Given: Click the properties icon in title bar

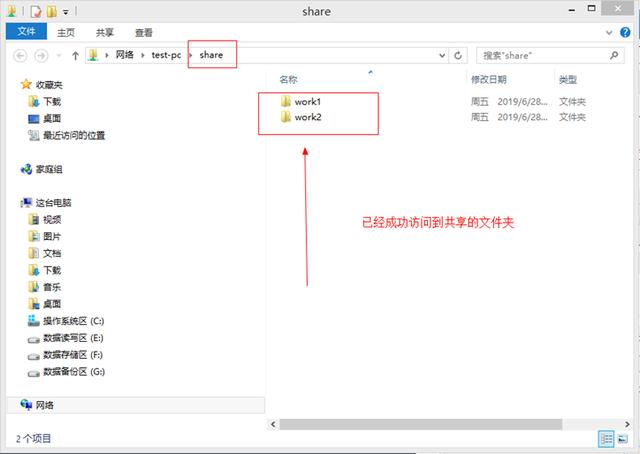Looking at the screenshot, I should tap(36, 11).
